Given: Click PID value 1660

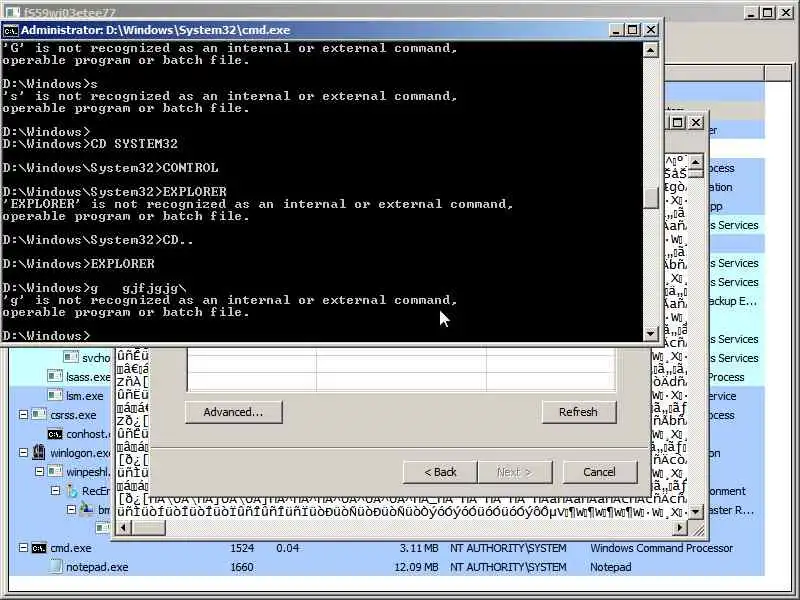Looking at the screenshot, I should [242, 567].
